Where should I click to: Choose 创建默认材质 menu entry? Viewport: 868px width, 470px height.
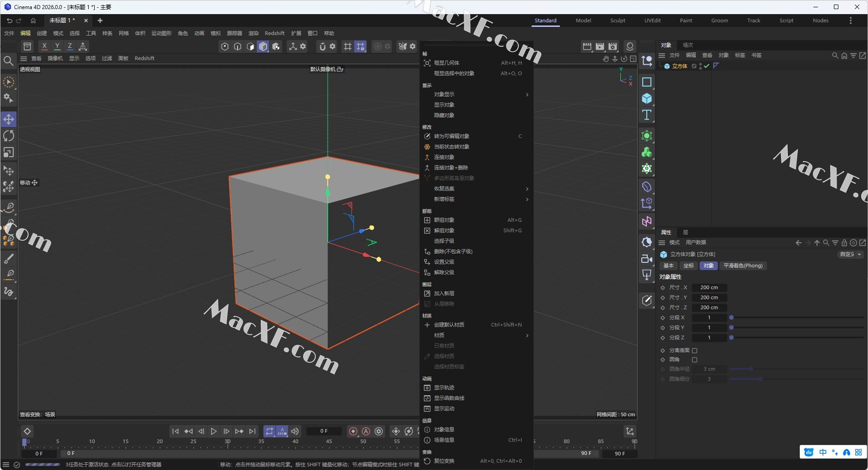476,325
